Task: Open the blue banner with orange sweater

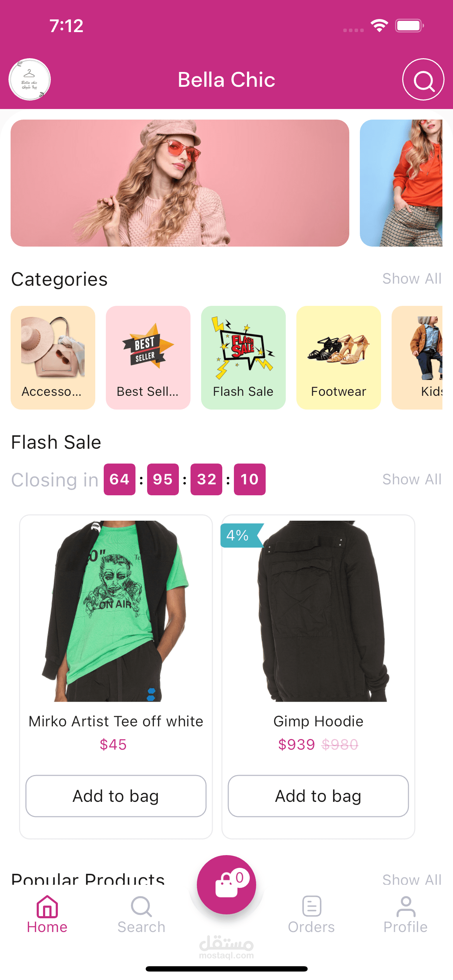Action: tap(401, 183)
